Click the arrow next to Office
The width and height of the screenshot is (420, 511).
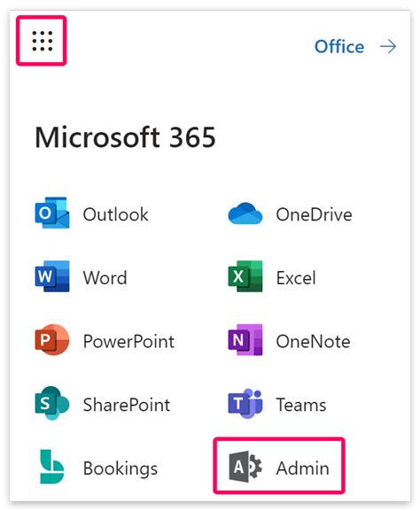[x=388, y=47]
